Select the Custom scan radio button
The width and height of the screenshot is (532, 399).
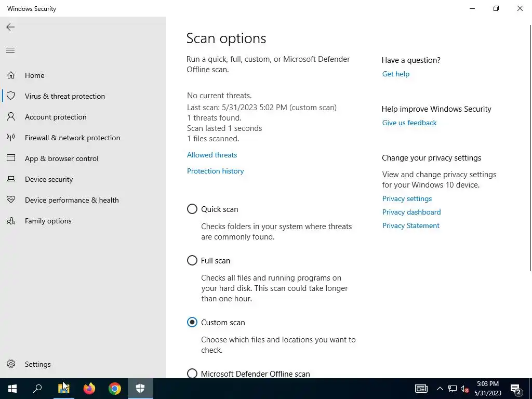tap(192, 322)
